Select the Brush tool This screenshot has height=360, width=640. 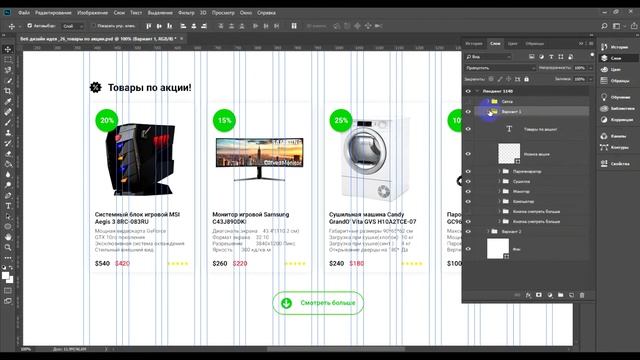[8, 122]
